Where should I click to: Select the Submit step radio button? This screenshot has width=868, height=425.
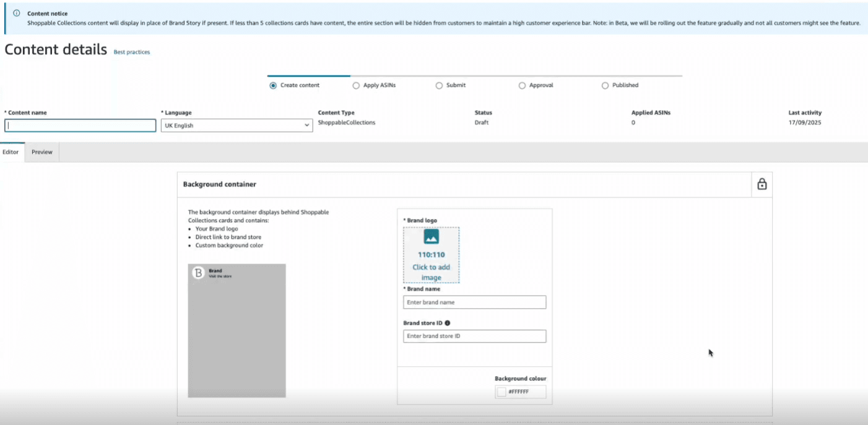coord(439,85)
